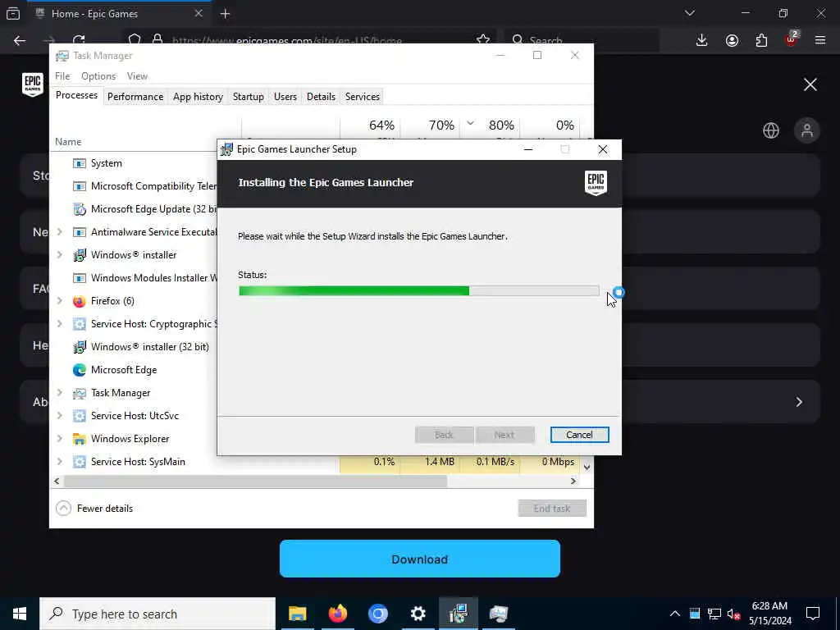Show hidden system tray icons chevron
This screenshot has width=840, height=630.
click(x=675, y=614)
